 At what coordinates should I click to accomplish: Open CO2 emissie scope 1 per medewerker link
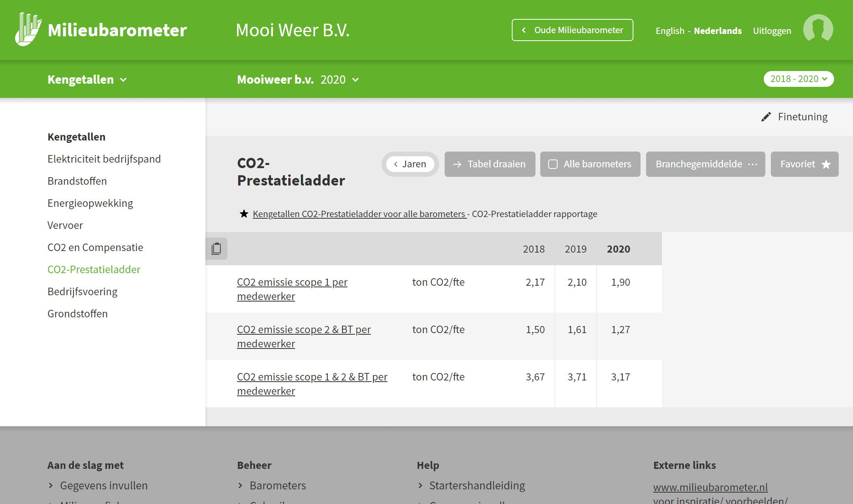(292, 289)
